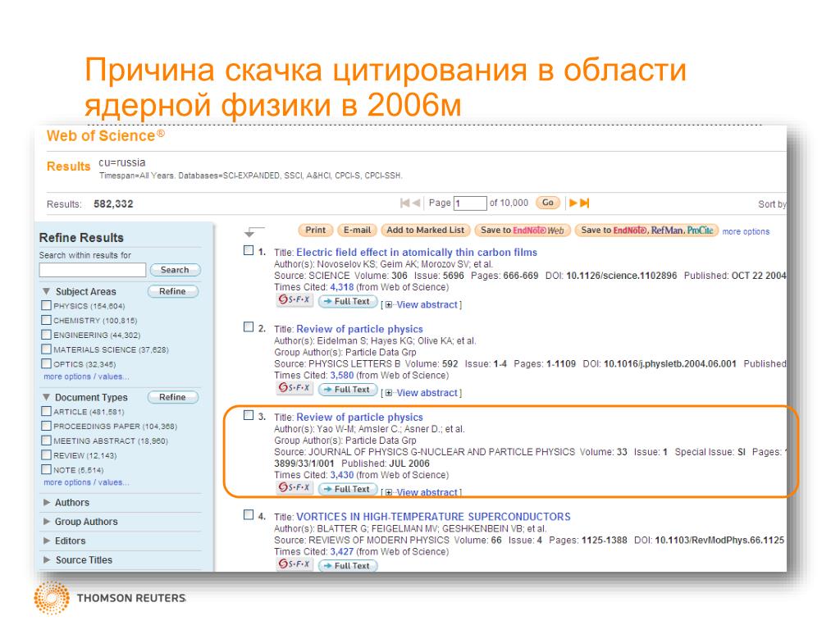Expand the Editors refine section
This screenshot has width=840, height=630.
click(64, 541)
